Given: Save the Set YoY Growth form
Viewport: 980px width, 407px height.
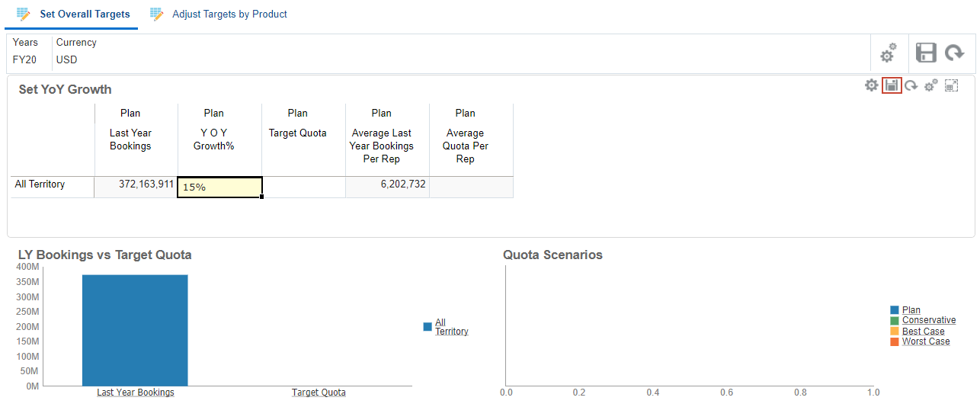Looking at the screenshot, I should (x=892, y=85).
